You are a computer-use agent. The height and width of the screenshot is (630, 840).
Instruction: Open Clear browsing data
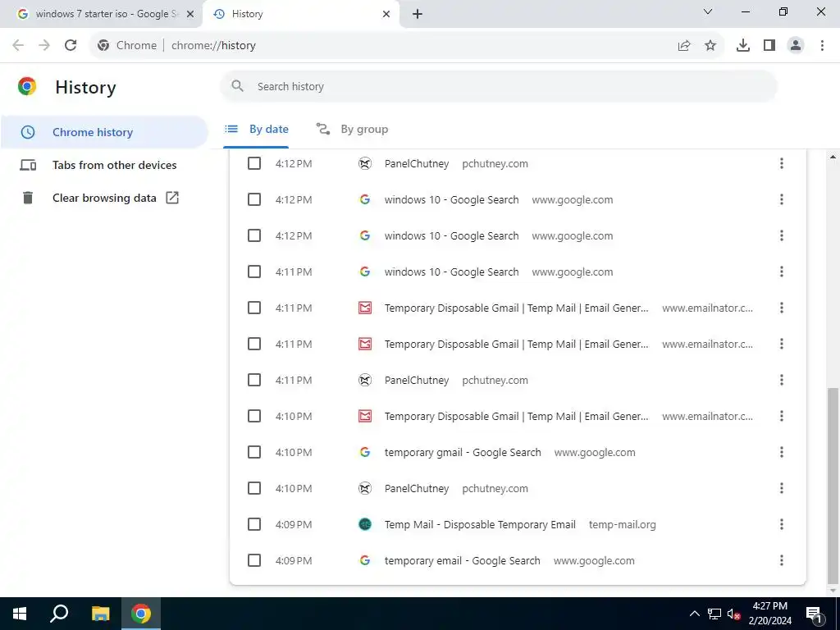point(104,198)
